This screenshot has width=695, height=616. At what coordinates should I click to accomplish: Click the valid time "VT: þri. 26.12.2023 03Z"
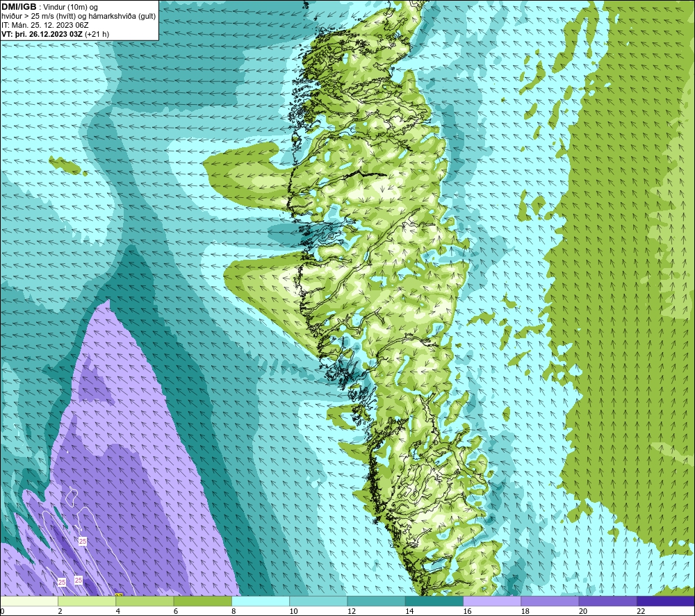(42, 34)
